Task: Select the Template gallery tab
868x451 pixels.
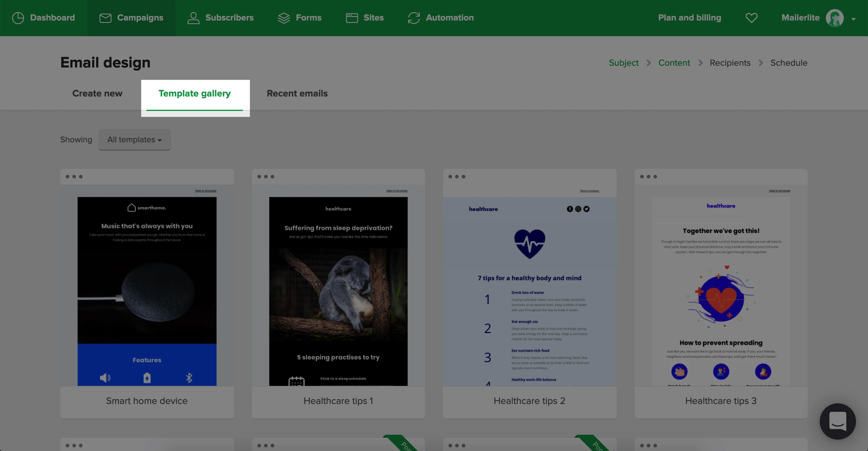Action: 194,93
